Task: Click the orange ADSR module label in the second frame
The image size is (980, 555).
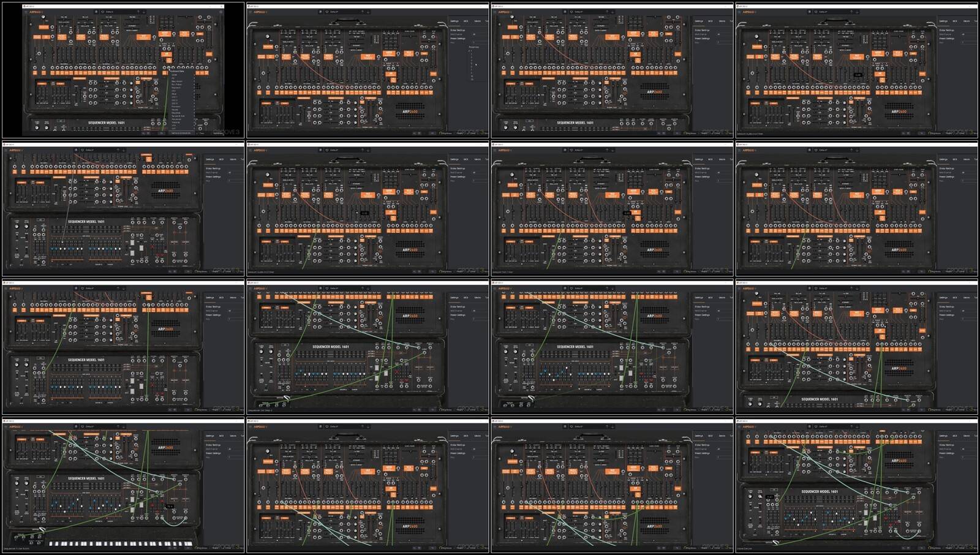Action: point(390,54)
